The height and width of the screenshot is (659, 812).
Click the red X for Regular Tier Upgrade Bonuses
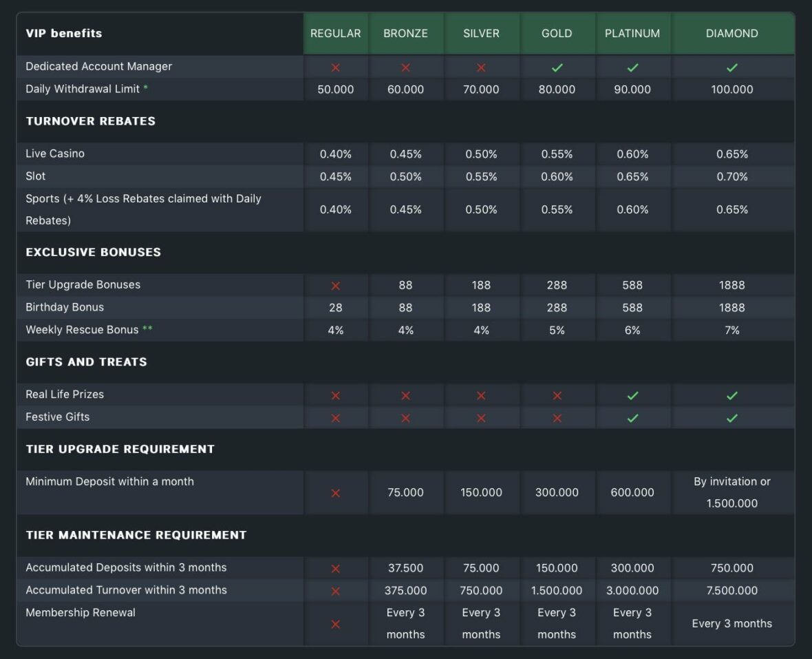pos(336,286)
